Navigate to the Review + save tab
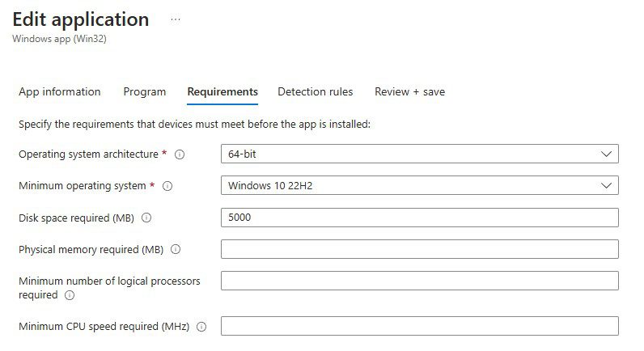 [409, 91]
